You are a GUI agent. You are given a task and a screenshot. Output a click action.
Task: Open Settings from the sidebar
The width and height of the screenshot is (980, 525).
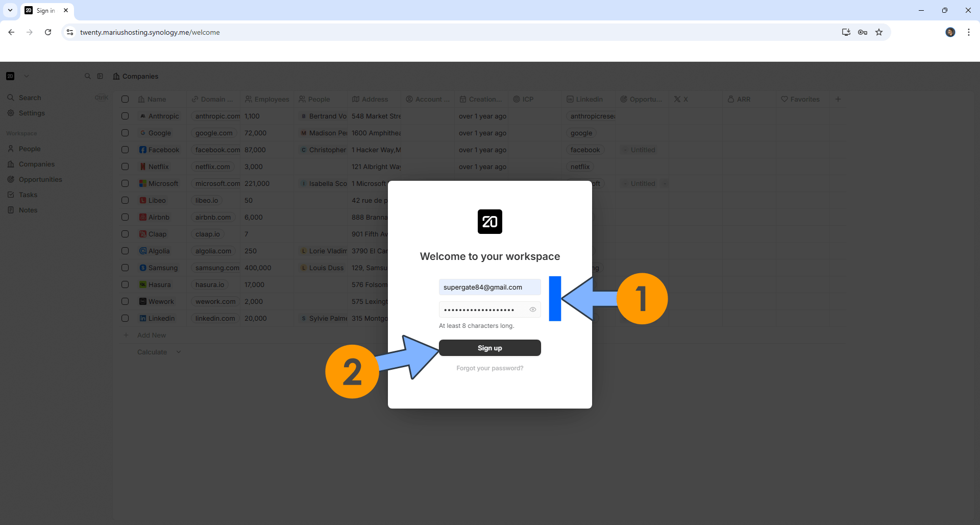click(x=32, y=113)
